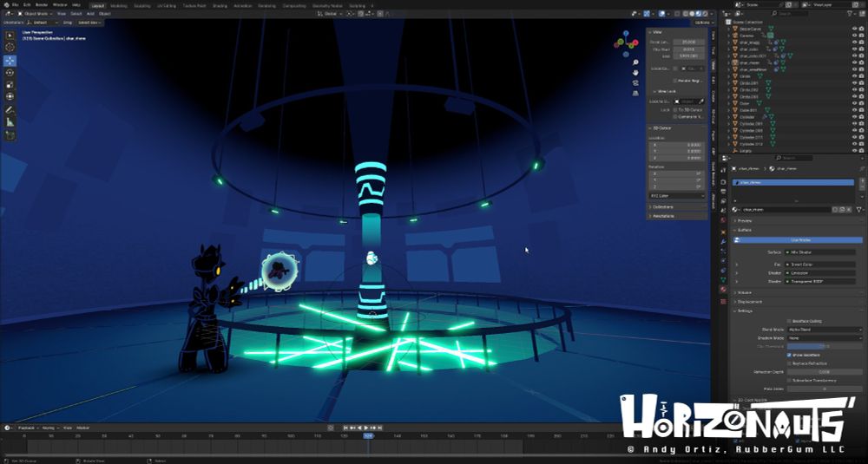The image size is (868, 464).
Task: Click the eyedropper next to Lock to Object
Action: pos(701,101)
